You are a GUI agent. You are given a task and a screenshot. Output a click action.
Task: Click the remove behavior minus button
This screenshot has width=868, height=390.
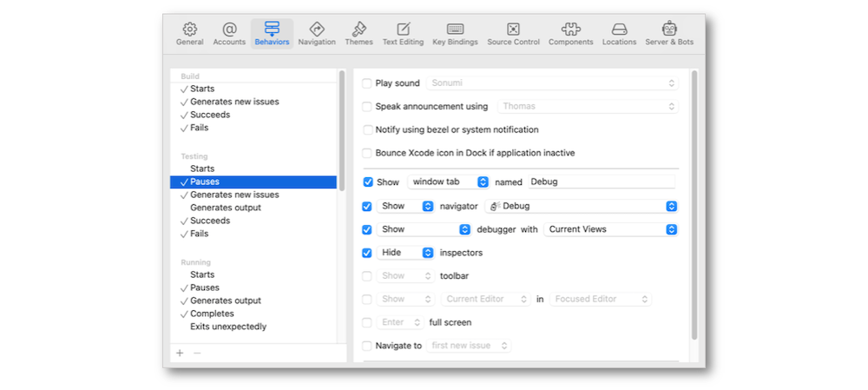coord(196,354)
